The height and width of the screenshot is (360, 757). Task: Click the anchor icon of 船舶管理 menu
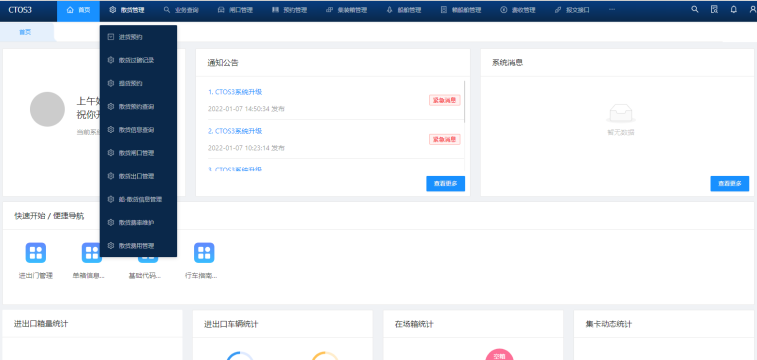click(389, 10)
